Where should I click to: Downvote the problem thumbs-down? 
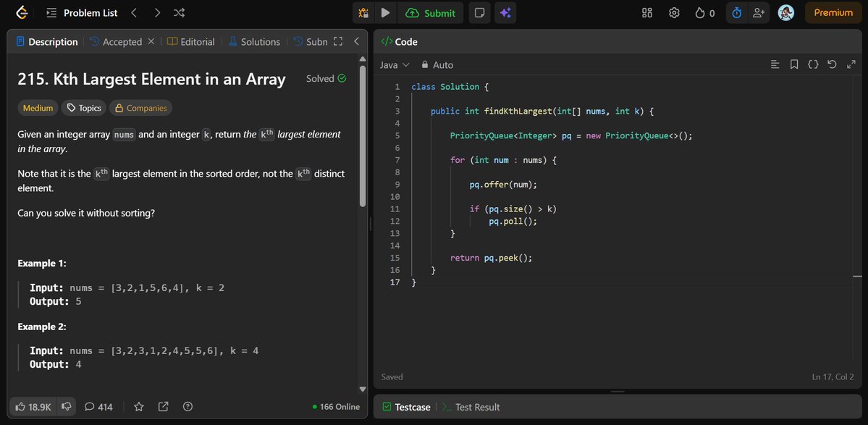pyautogui.click(x=67, y=407)
